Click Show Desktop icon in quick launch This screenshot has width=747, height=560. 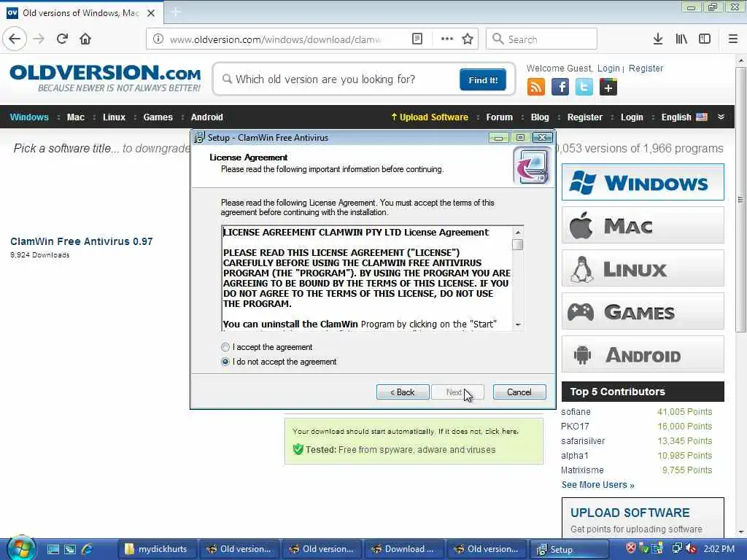[53, 549]
